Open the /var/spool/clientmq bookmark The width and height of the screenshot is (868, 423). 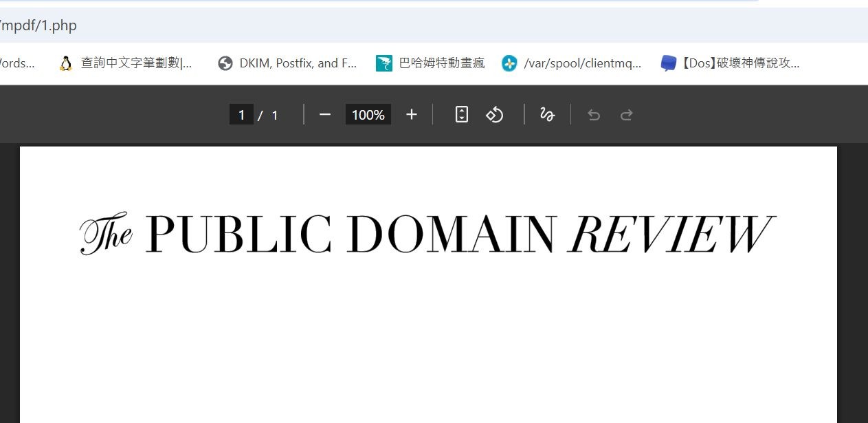572,63
